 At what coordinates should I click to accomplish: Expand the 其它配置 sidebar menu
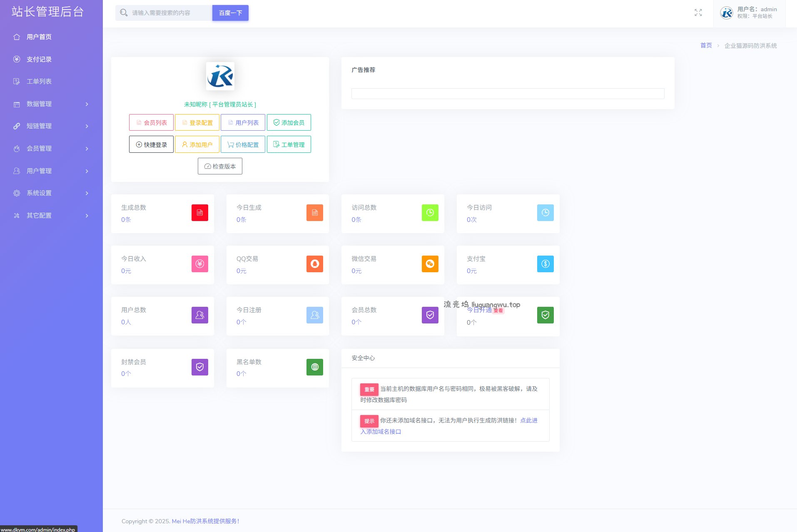[51, 216]
